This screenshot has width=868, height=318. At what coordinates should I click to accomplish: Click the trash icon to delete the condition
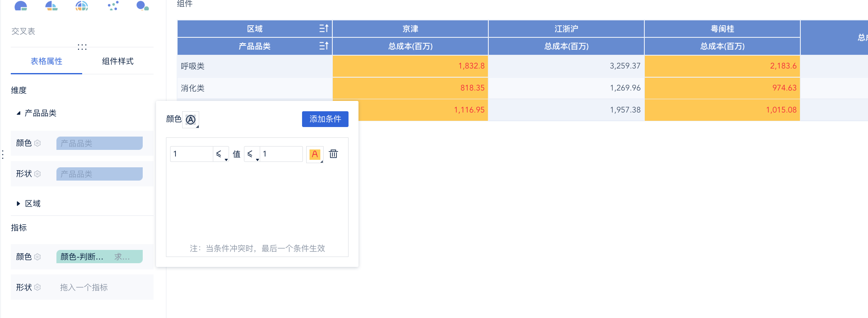333,154
